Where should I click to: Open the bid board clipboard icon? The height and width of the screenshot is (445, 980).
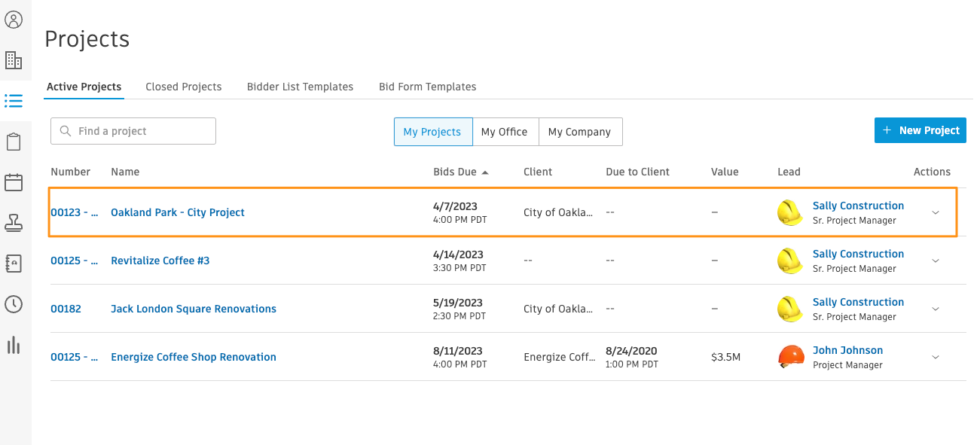14,141
